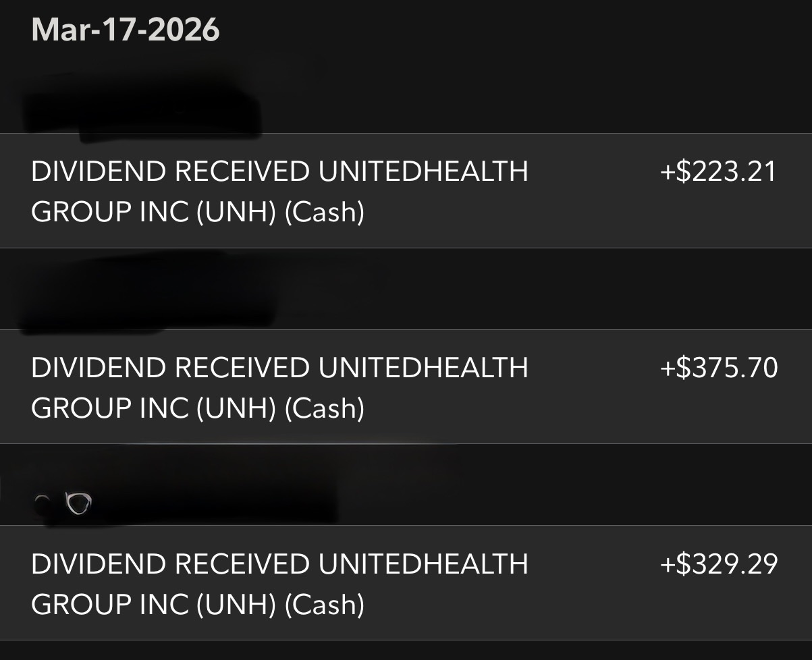Click the (Cash) label in the $329.29 row
The height and width of the screenshot is (660, 812).
click(324, 605)
